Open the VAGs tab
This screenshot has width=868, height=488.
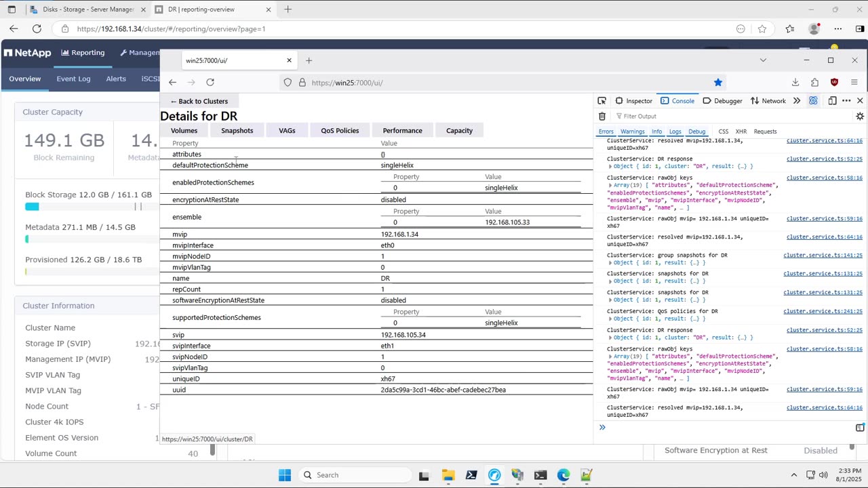(287, 131)
